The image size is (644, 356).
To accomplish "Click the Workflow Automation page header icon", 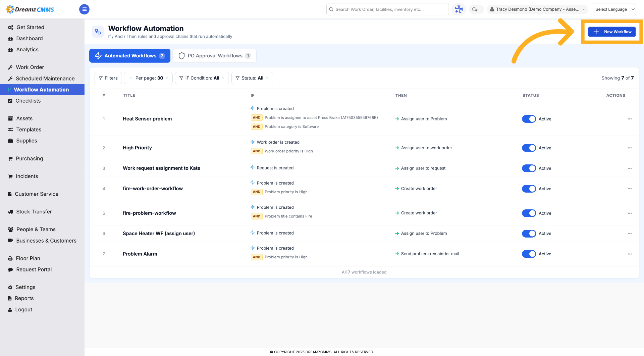I will point(98,32).
